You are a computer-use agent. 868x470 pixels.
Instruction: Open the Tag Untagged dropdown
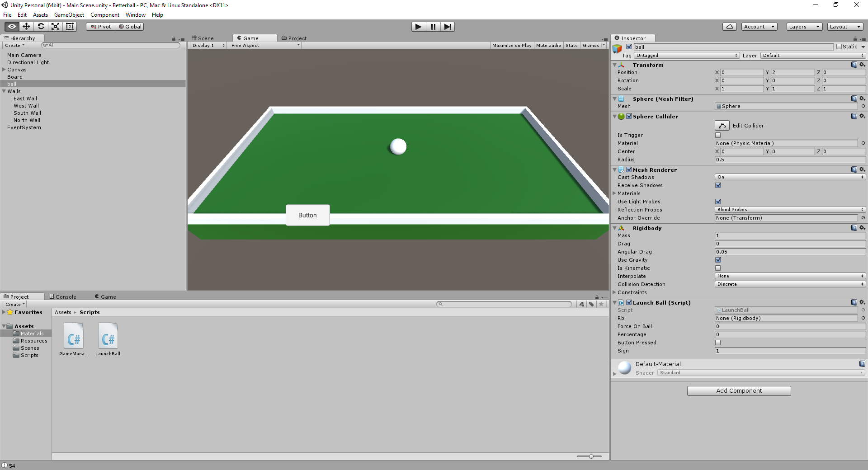tap(687, 56)
